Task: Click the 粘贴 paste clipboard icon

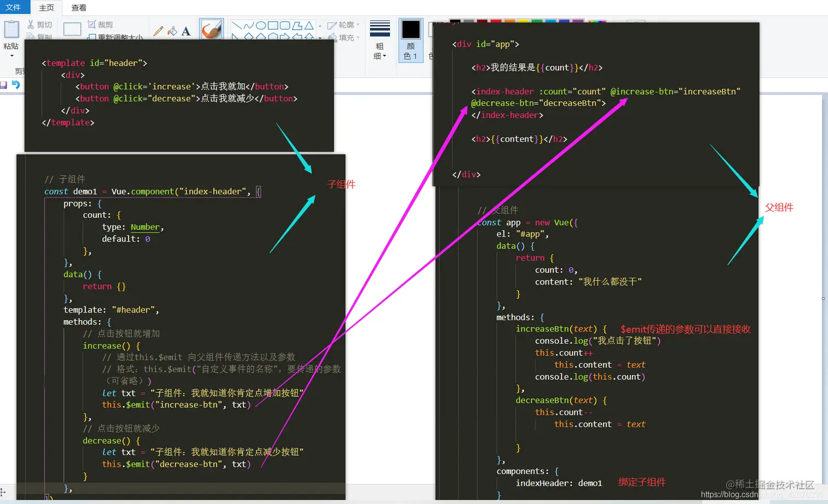Action: (x=11, y=28)
